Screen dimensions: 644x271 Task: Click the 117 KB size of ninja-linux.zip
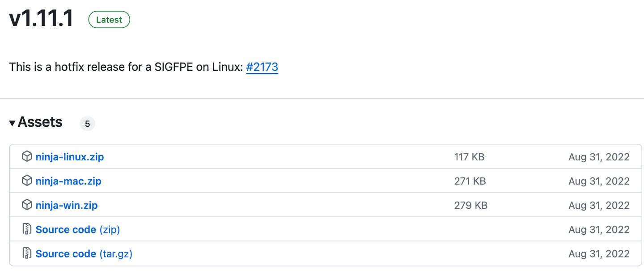point(469,157)
